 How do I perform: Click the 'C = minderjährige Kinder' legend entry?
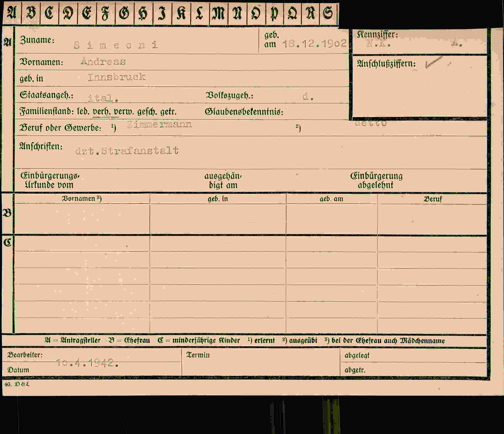pyautogui.click(x=199, y=340)
